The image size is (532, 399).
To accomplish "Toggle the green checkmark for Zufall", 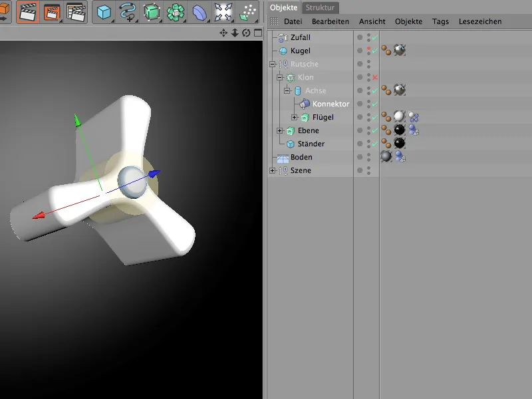I will tap(375, 37).
